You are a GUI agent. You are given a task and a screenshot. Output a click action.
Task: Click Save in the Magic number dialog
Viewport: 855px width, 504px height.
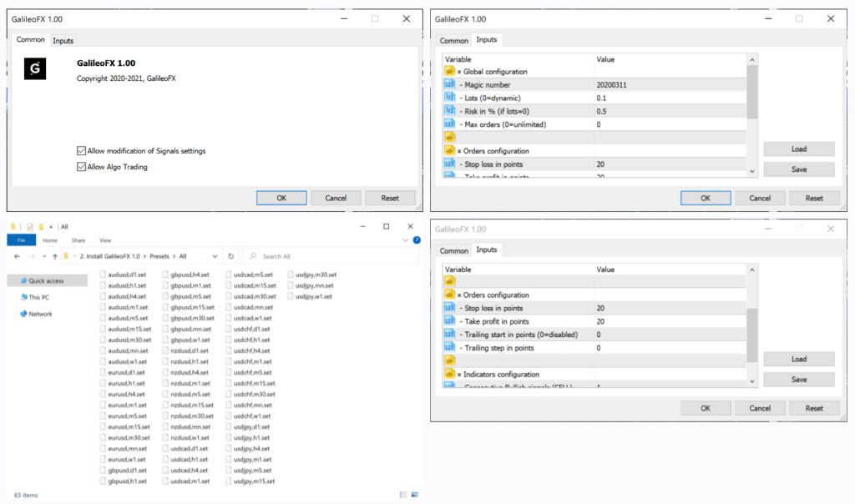[x=799, y=169]
